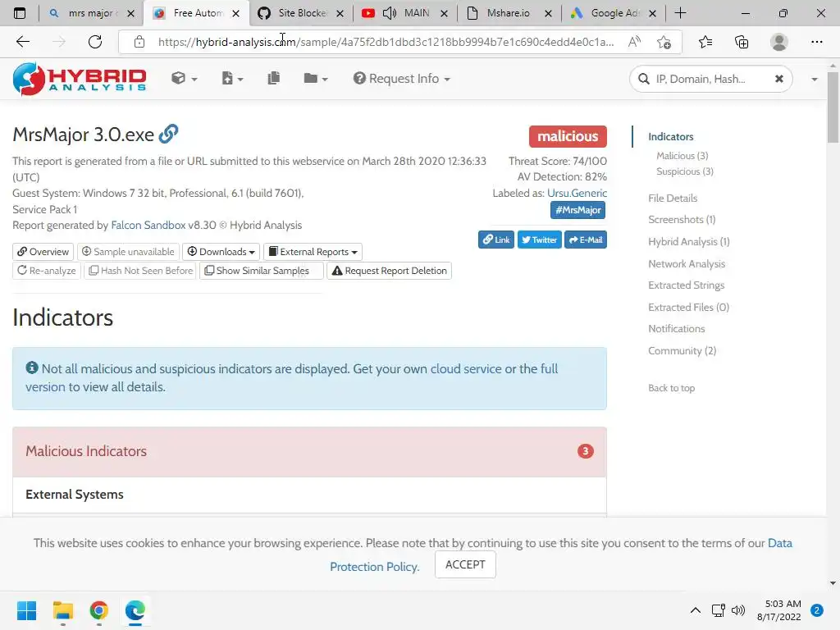This screenshot has height=630, width=840.
Task: Click Request Report Deletion button
Action: tap(390, 271)
